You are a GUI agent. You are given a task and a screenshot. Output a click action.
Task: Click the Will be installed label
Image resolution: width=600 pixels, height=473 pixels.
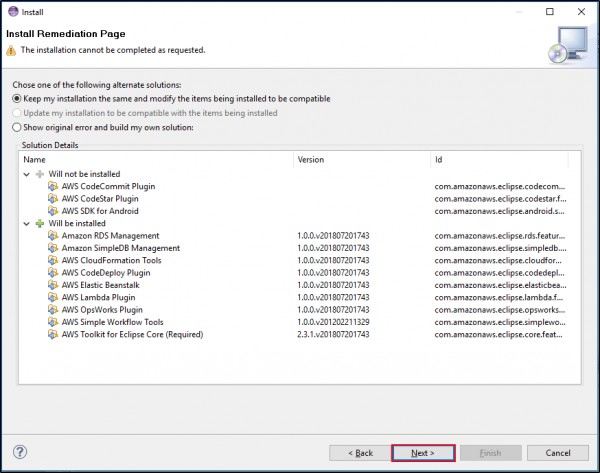pyautogui.click(x=77, y=223)
